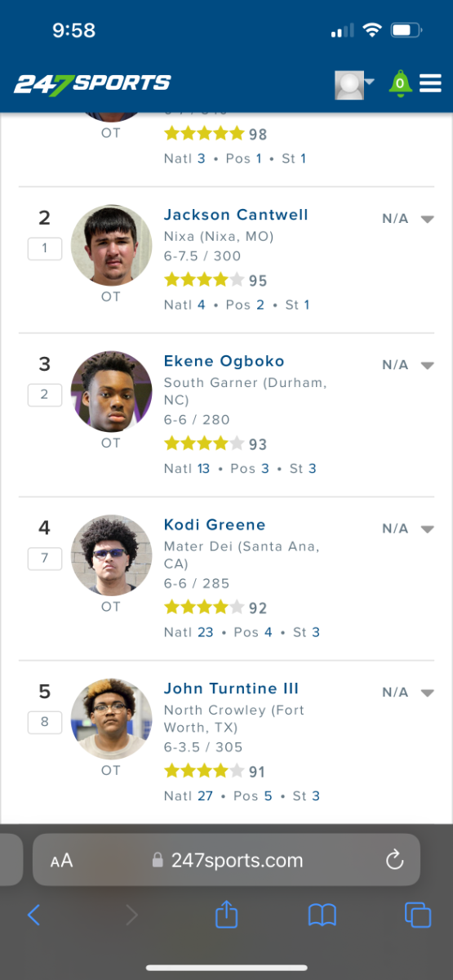The height and width of the screenshot is (980, 453).
Task: Tap Ekene Ogboko's national rank 13 link
Action: pos(203,469)
